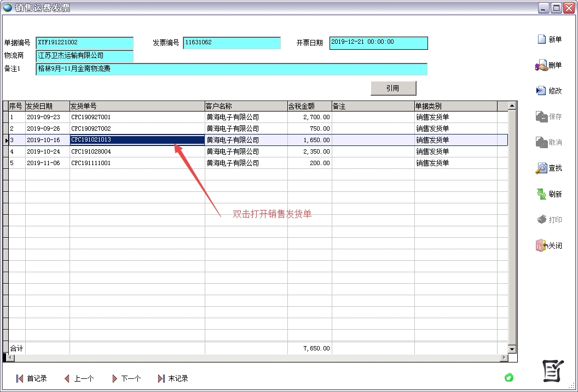Click inside the 发票编号 invoice number field

click(232, 42)
